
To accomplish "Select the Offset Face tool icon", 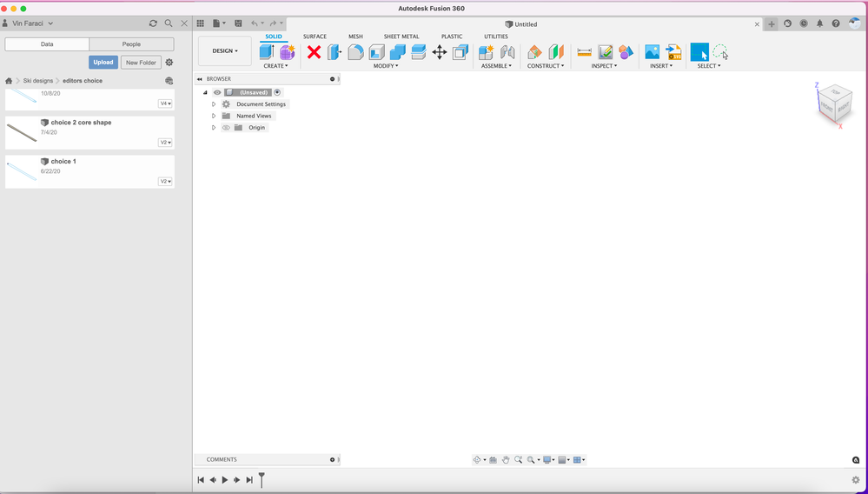I will click(419, 52).
